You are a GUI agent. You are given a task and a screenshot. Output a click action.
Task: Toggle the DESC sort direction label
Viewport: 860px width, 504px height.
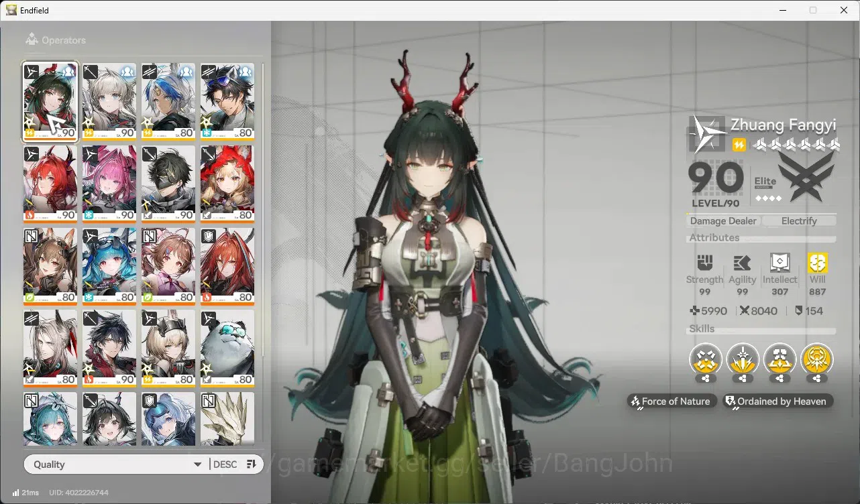point(225,464)
